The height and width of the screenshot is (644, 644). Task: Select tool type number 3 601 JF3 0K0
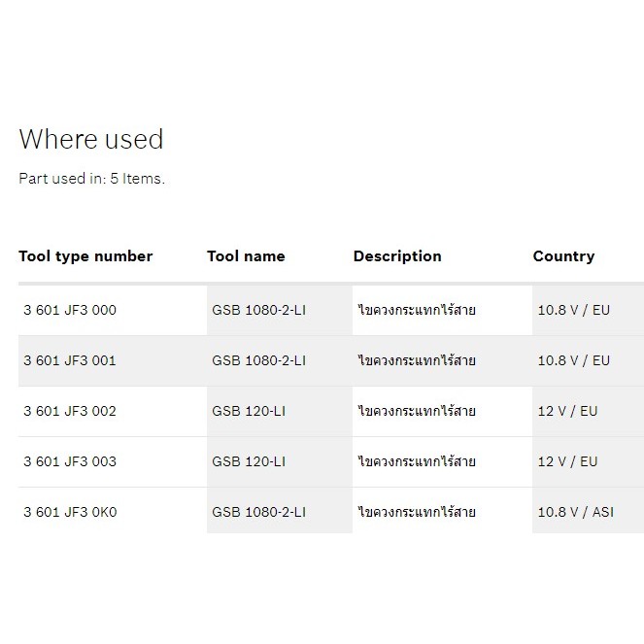pos(70,512)
